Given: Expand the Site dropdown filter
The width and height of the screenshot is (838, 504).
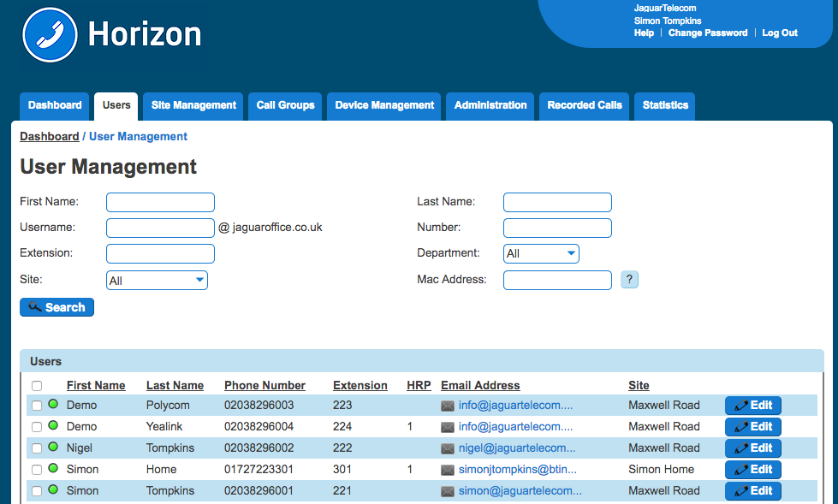Looking at the screenshot, I should (157, 280).
